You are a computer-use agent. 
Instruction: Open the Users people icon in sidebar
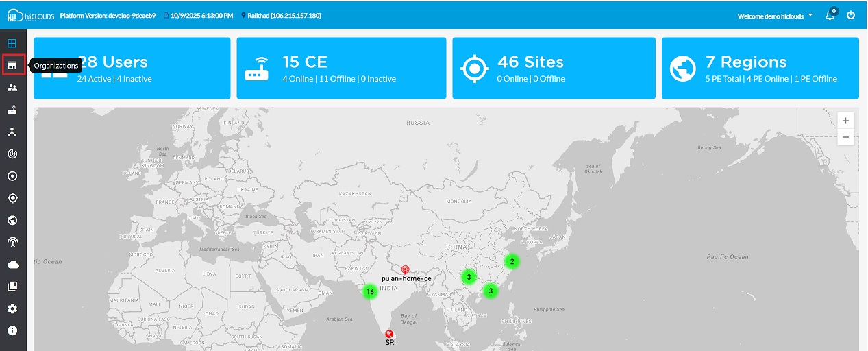point(12,88)
